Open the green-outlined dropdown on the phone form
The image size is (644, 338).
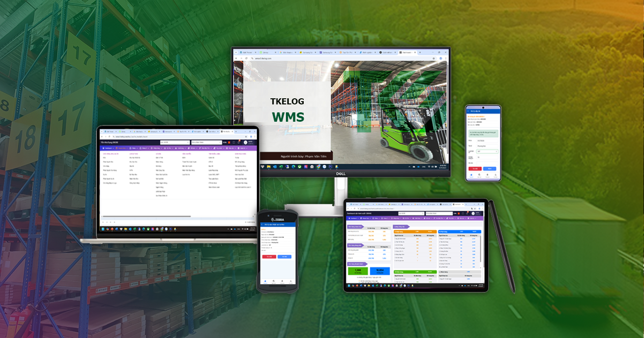pyautogui.click(x=487, y=151)
